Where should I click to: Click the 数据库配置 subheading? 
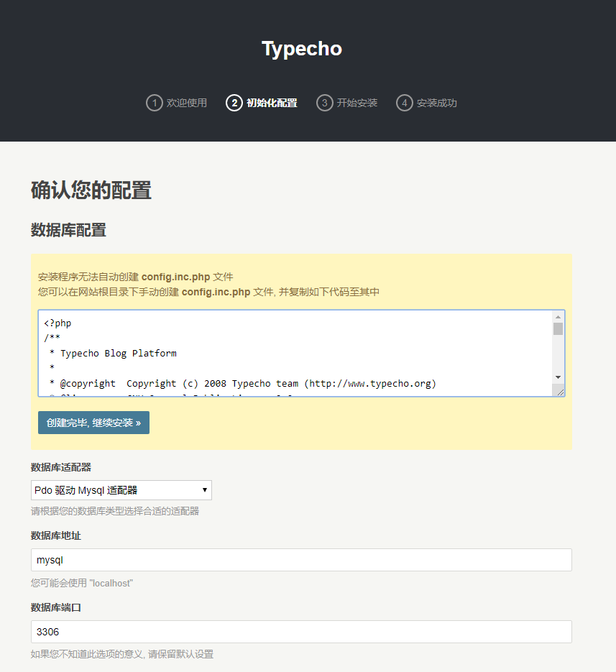tap(68, 230)
